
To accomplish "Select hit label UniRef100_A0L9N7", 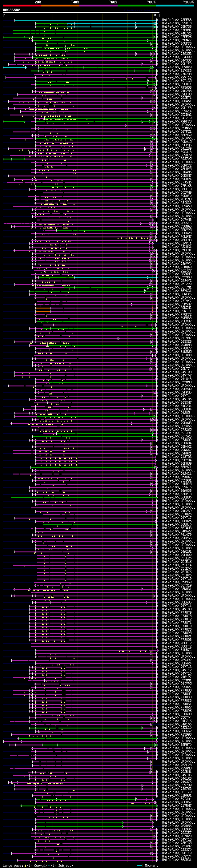I will pos(177,236).
